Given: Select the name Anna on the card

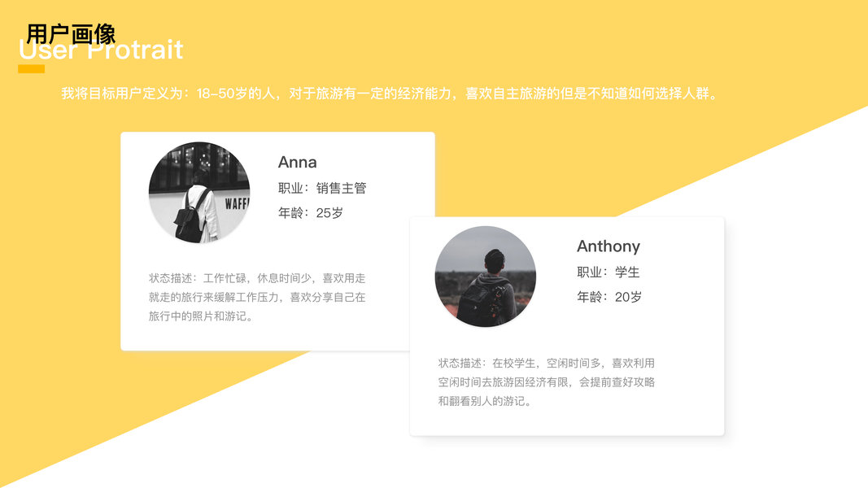Looking at the screenshot, I should coord(297,162).
